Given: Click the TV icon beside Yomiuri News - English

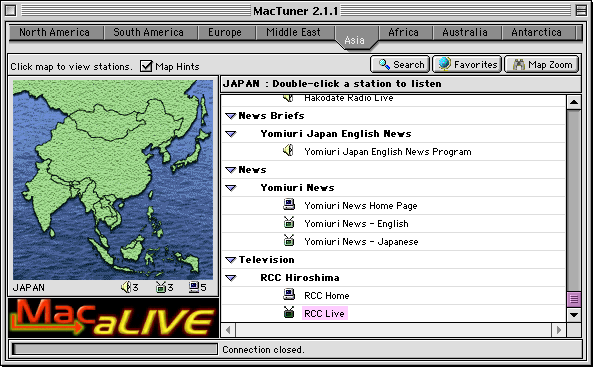Looking at the screenshot, I should coord(289,222).
